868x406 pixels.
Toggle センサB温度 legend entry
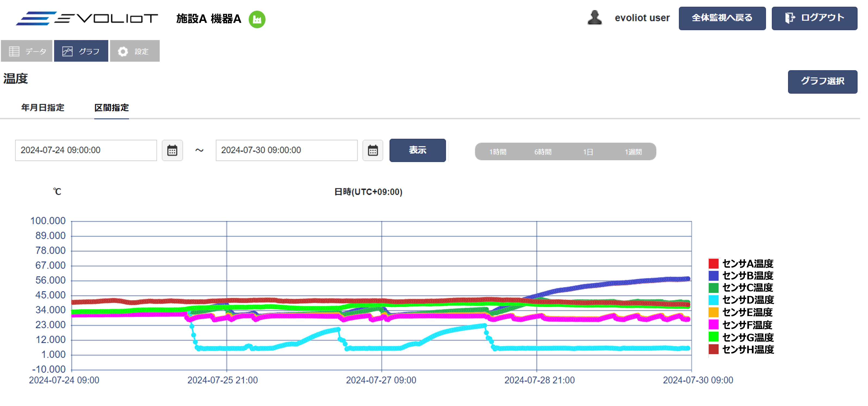(x=747, y=276)
